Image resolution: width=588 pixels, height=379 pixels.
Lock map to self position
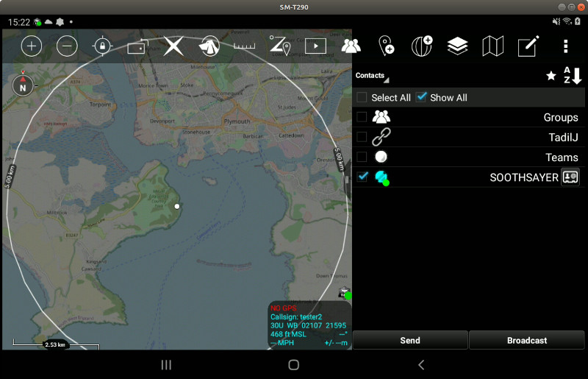(x=102, y=46)
